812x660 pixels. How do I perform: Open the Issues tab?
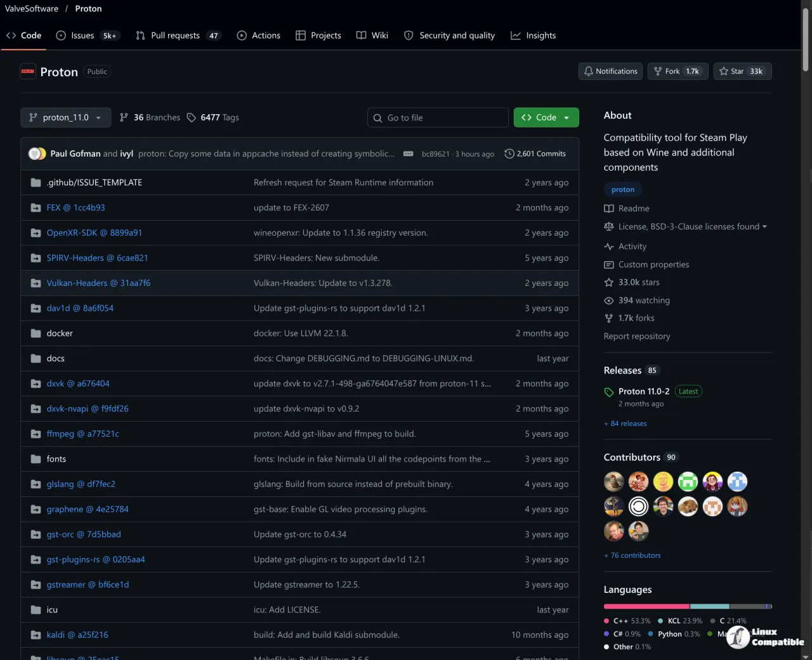click(x=86, y=36)
